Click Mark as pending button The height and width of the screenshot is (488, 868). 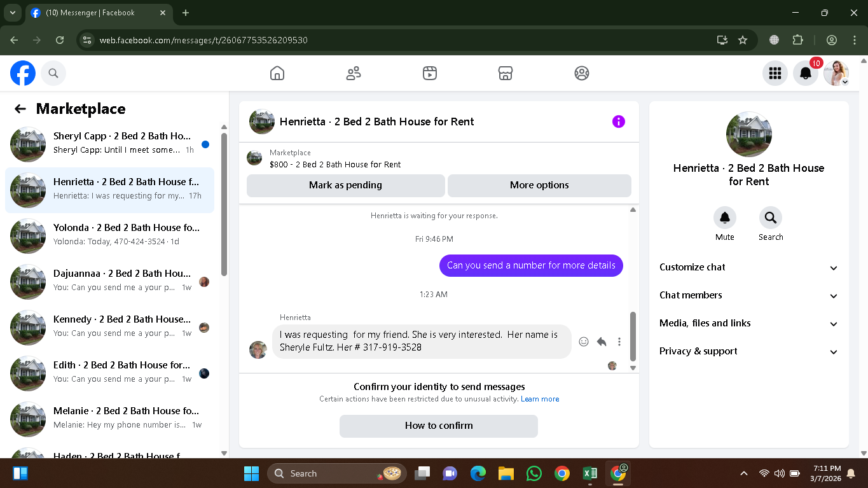click(346, 185)
